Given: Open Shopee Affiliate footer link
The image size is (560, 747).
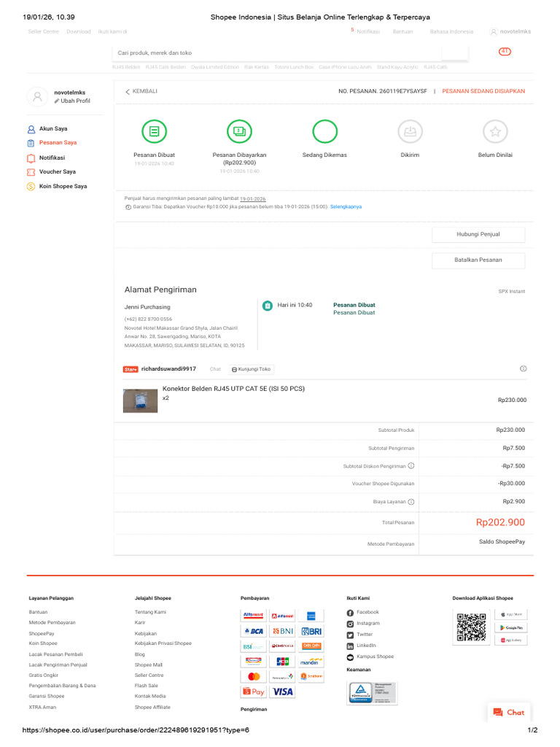Looking at the screenshot, I should (152, 708).
